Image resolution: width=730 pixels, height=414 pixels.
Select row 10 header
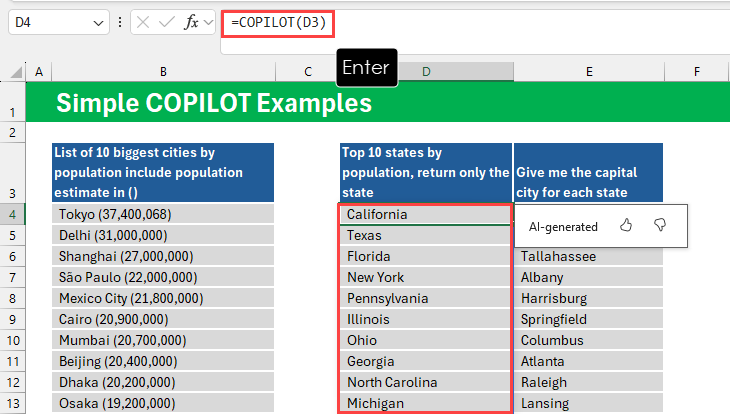(13, 340)
